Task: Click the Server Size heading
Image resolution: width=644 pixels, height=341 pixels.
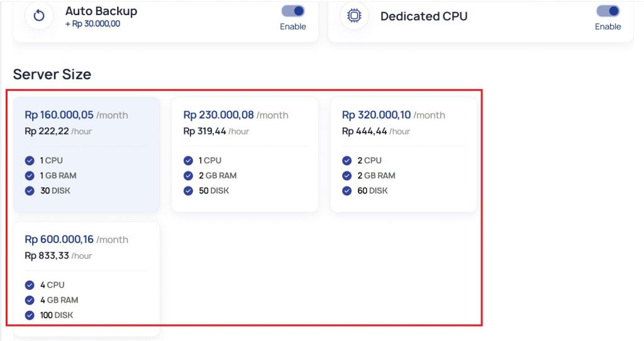Action: (52, 74)
